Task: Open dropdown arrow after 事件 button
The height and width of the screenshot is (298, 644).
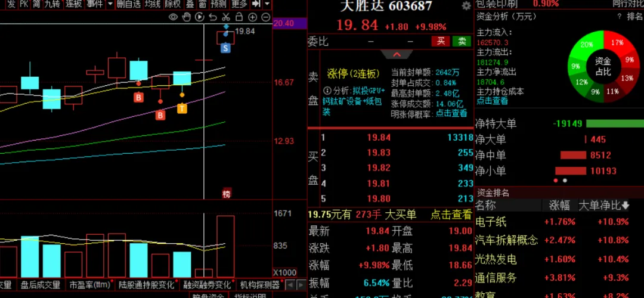Action: pos(110,4)
